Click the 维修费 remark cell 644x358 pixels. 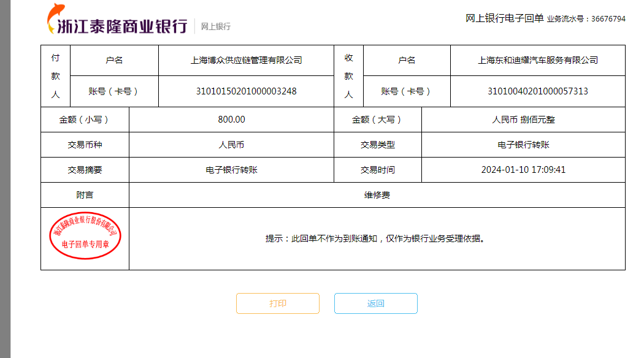pos(377,195)
